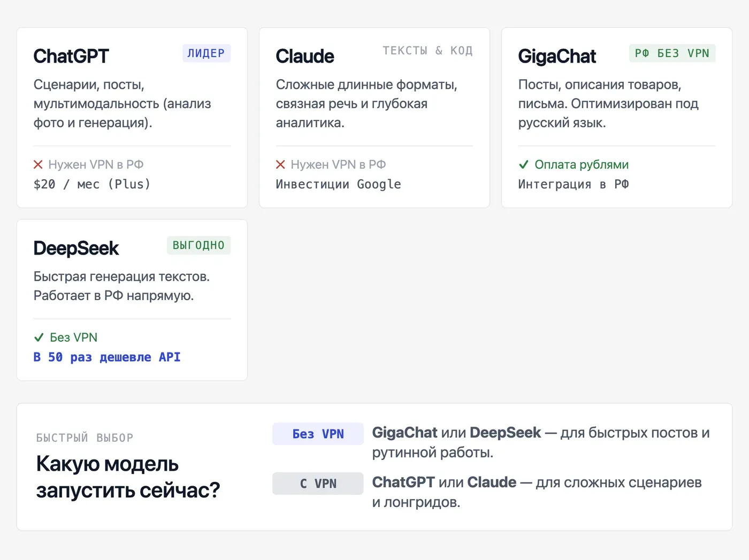Select the ЛИДЕР badge on ChatGPT card
Viewport: 749px width, 560px height.
207,53
